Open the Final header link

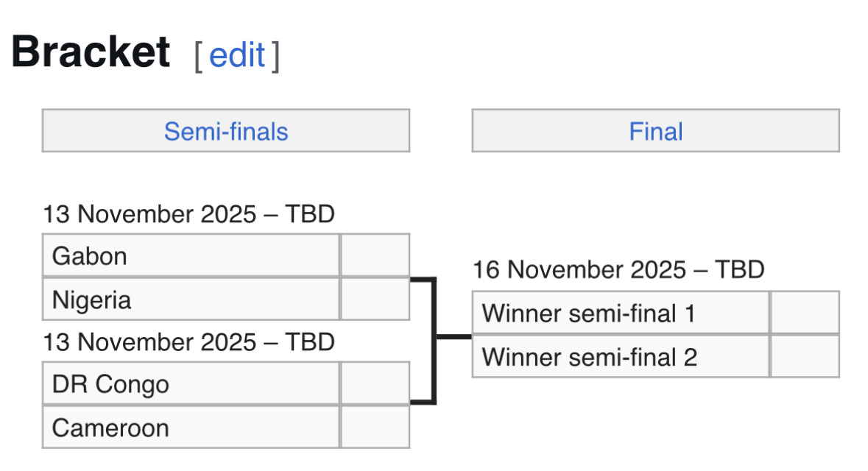pos(655,132)
